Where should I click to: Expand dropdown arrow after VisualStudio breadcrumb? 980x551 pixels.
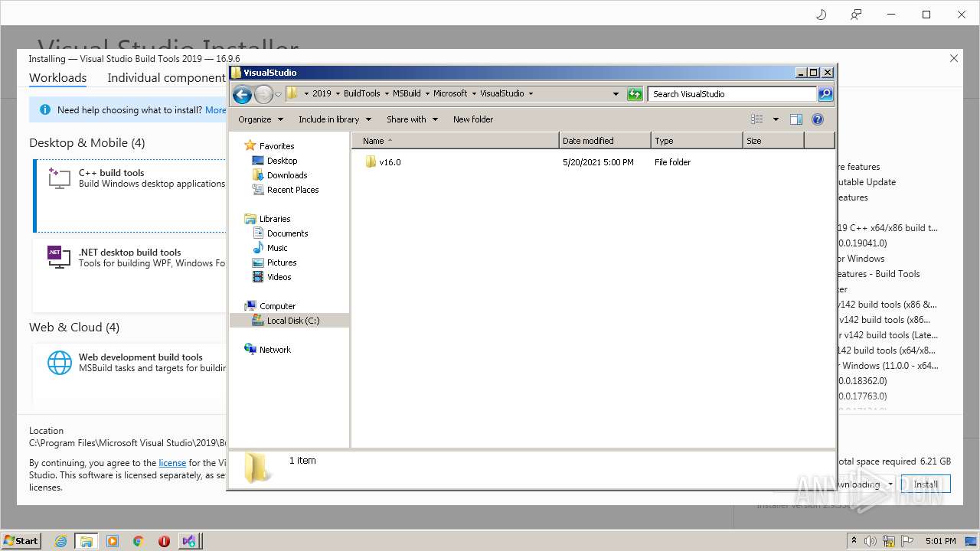point(531,93)
